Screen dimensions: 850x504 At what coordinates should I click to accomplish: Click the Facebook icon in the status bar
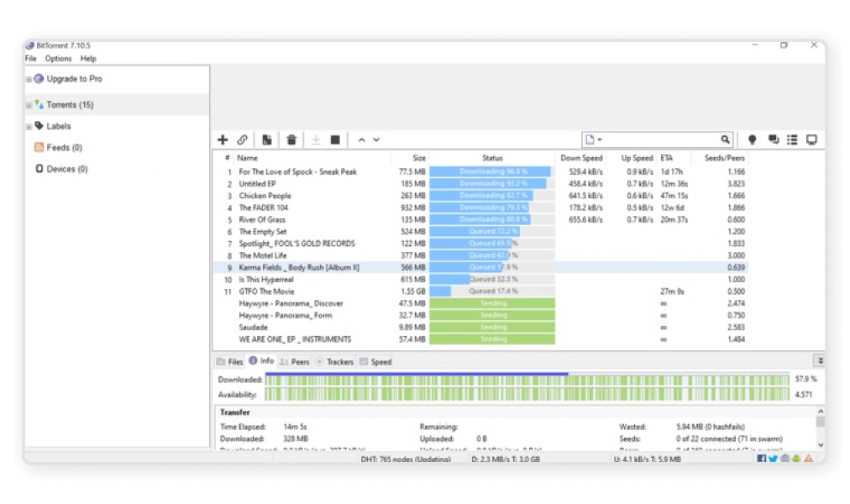click(762, 459)
